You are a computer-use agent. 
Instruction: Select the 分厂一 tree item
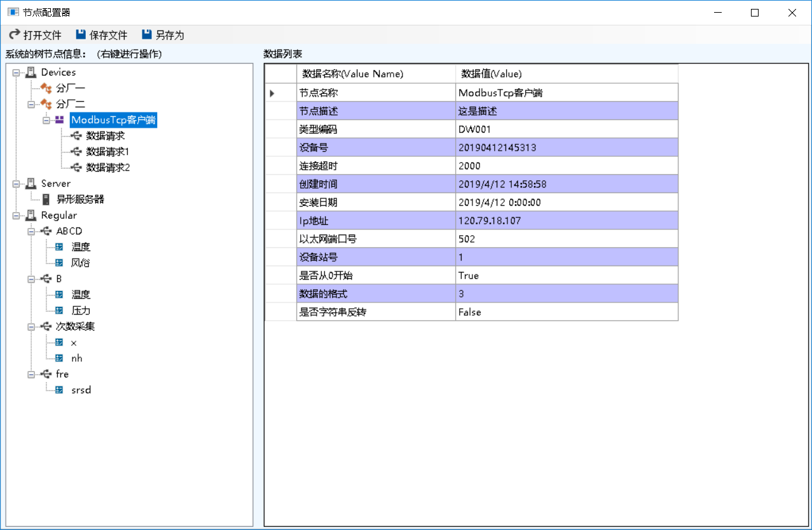(71, 88)
